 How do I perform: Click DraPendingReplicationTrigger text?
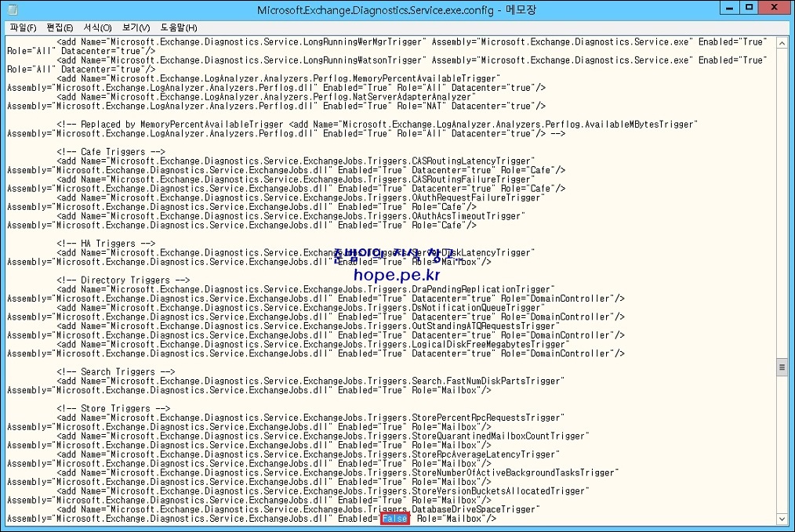tap(481, 289)
